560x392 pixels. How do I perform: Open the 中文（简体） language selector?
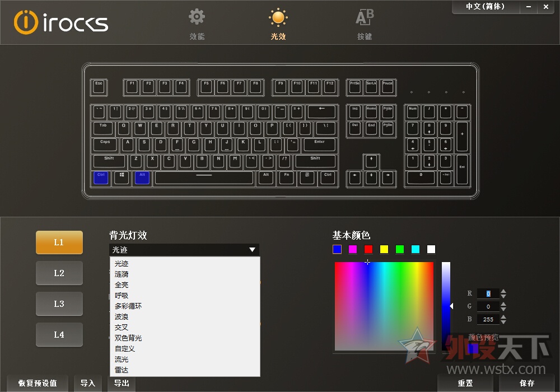coord(484,7)
